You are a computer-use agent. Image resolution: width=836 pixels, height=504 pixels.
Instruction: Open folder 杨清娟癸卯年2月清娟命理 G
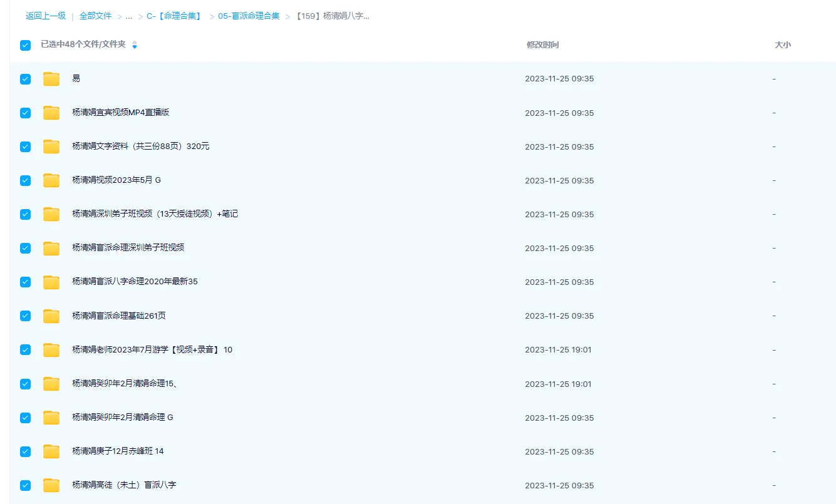pyautogui.click(x=123, y=418)
